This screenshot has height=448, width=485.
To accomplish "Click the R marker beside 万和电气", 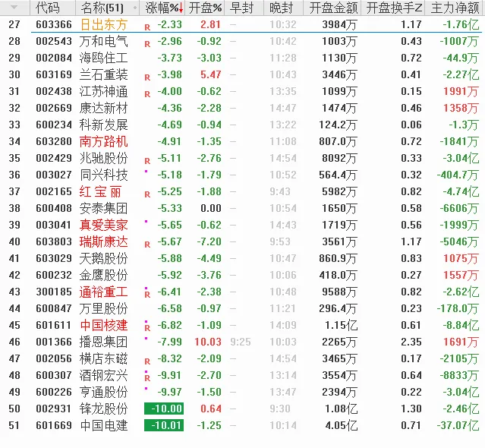I will [147, 44].
